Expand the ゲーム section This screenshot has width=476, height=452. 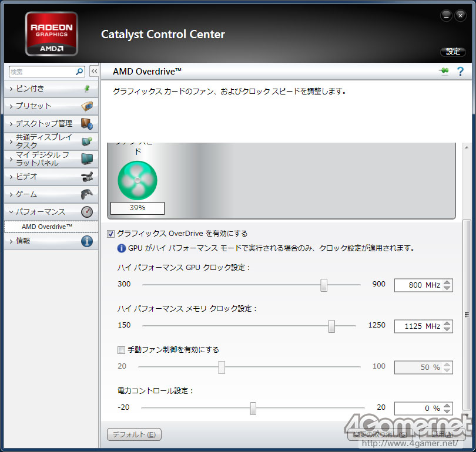coord(51,194)
